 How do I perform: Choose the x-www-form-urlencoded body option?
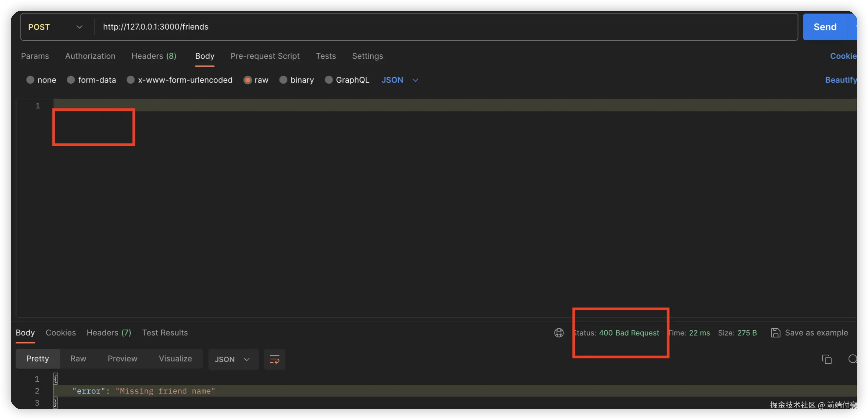point(131,80)
